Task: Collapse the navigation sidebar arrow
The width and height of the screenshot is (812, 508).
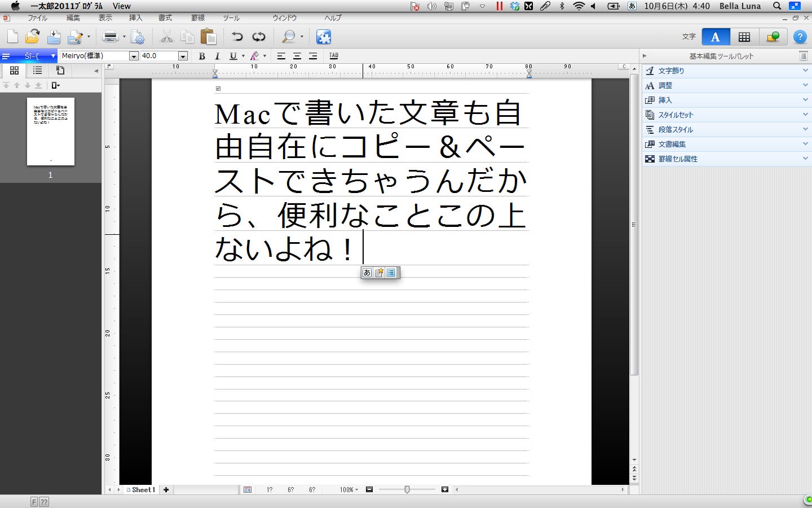Action: pos(96,71)
